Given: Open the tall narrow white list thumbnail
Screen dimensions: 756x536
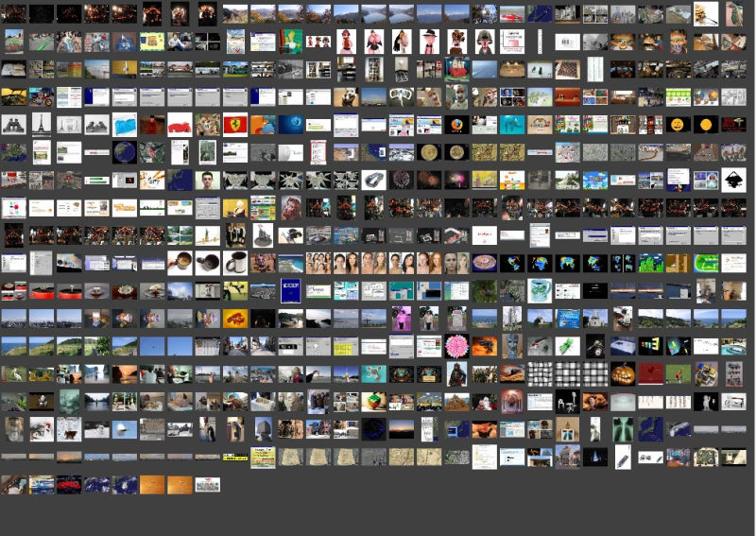Looking at the screenshot, I should point(595,69).
